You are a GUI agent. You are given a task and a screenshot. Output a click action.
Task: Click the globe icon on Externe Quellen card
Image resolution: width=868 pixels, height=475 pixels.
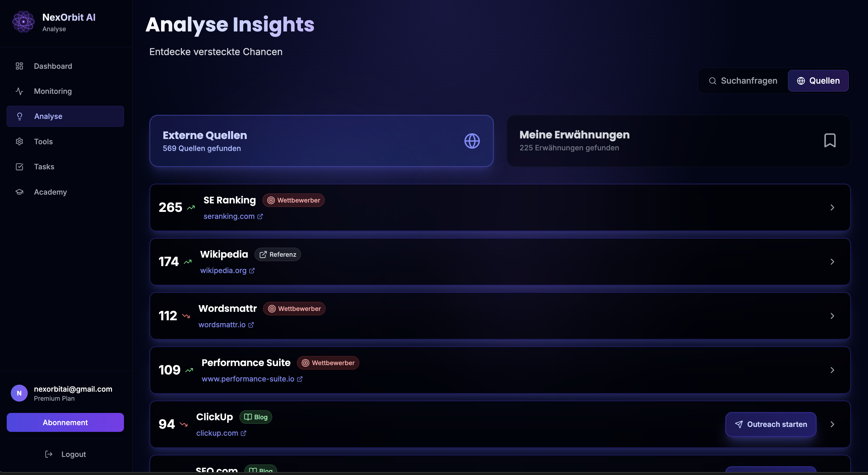[472, 141]
